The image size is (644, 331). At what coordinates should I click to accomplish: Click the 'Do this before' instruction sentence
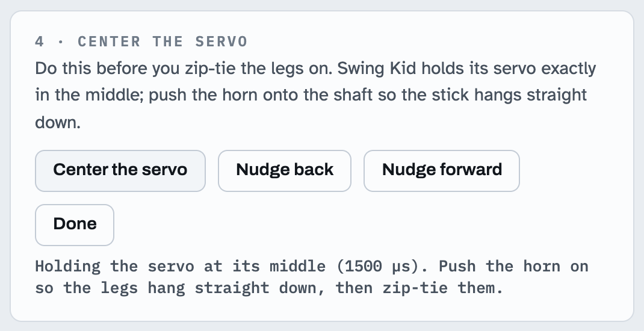point(183,68)
